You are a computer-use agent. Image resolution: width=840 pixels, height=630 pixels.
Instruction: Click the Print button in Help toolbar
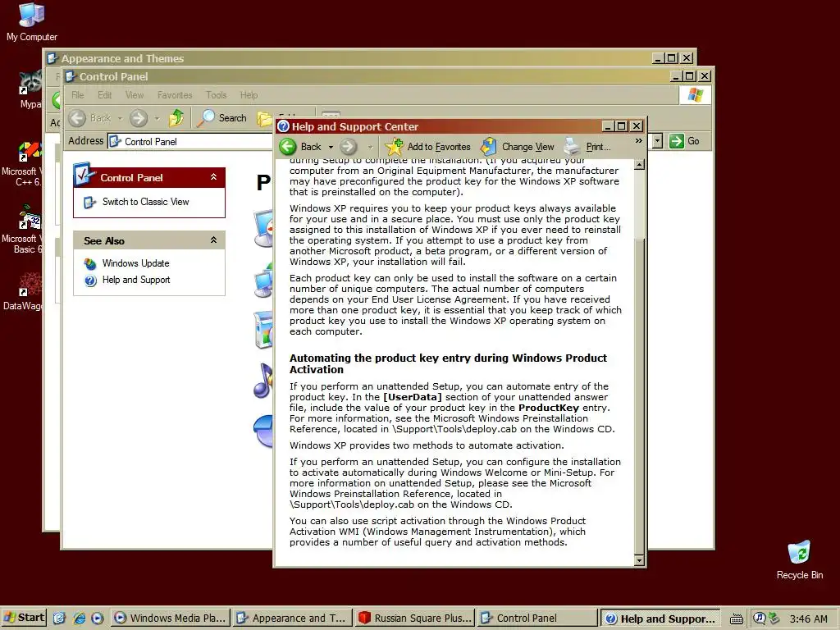click(587, 147)
